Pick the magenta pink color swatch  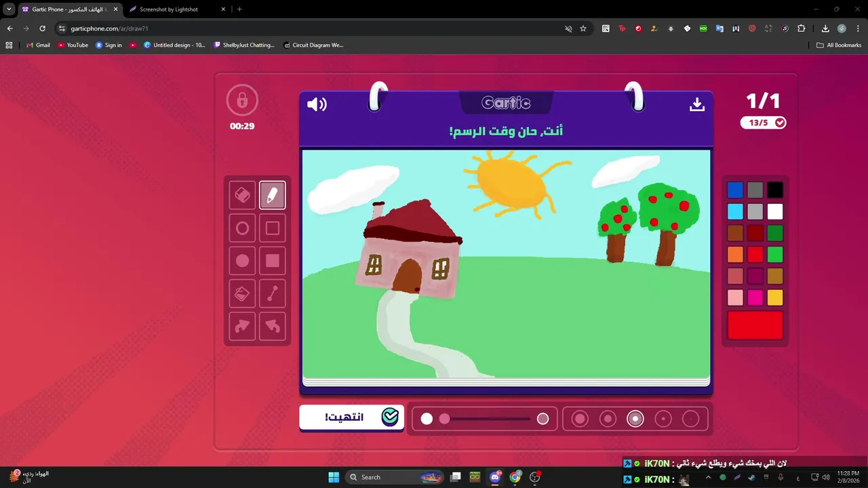[x=755, y=298]
